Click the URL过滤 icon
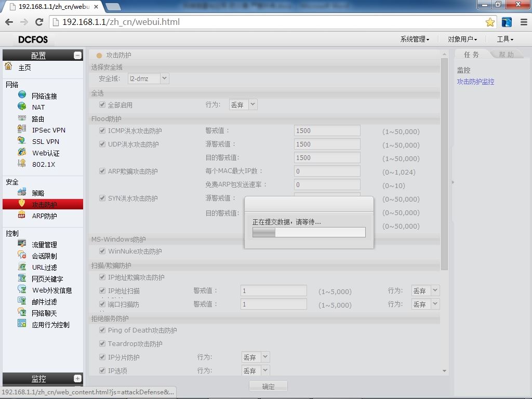 pos(22,267)
